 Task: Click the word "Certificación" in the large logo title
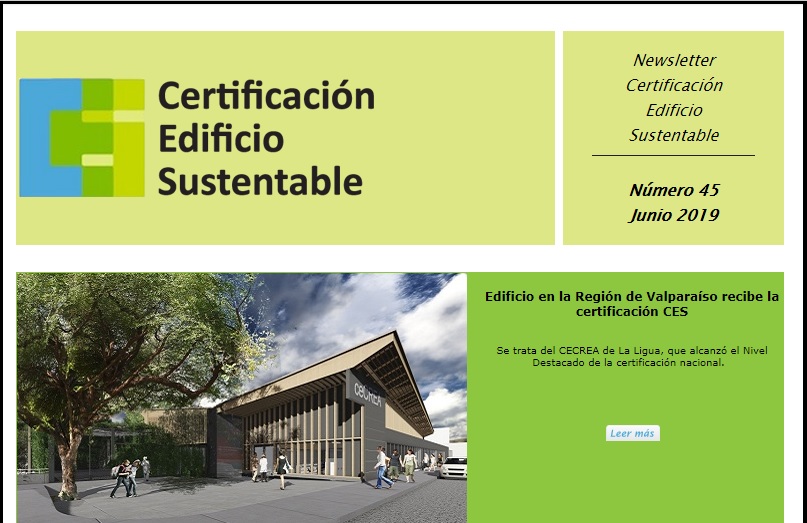click(x=266, y=96)
